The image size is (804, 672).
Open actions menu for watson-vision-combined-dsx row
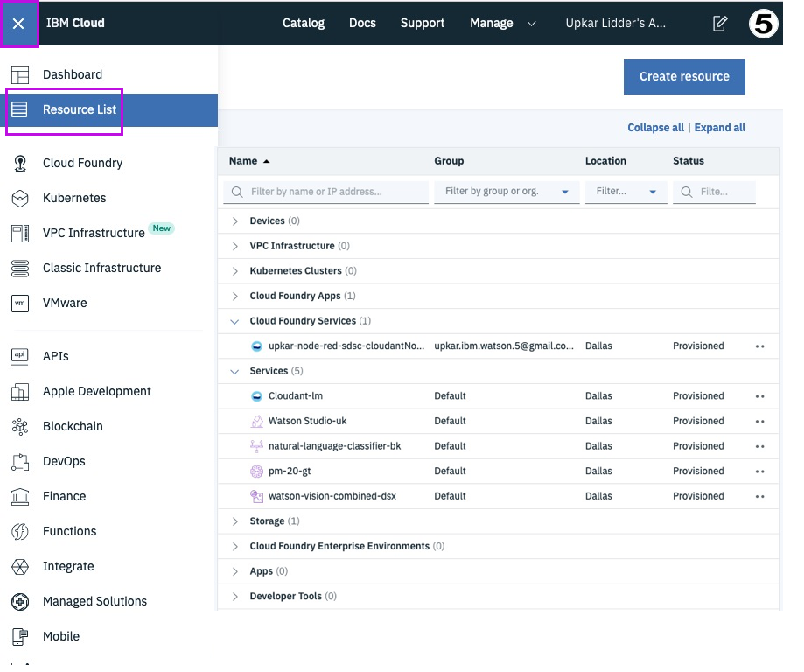[x=760, y=496]
